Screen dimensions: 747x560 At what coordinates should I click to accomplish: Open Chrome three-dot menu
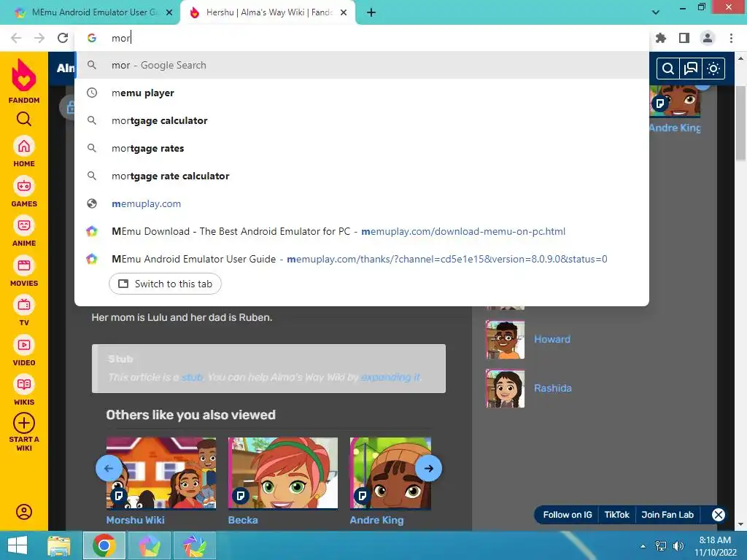[731, 38]
